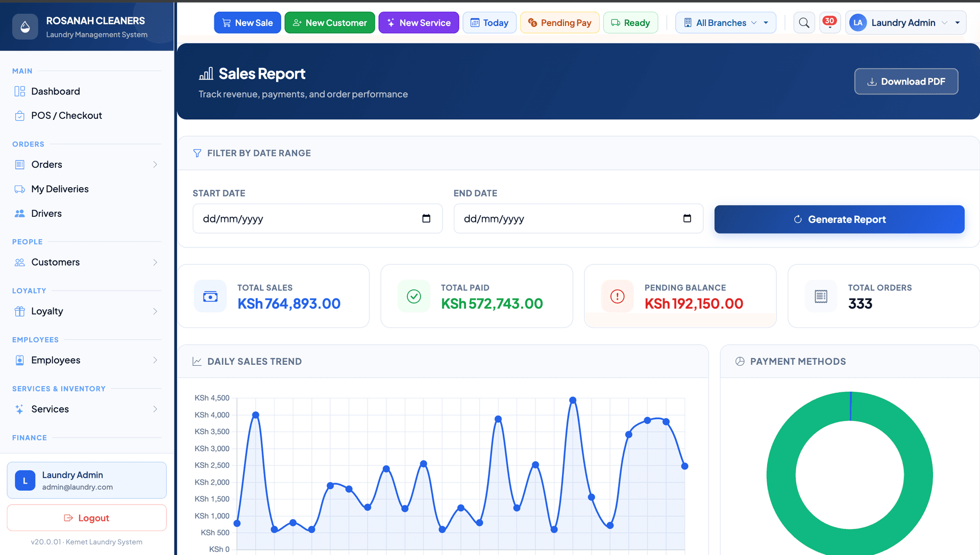Image resolution: width=980 pixels, height=555 pixels.
Task: Click the KSh 572,743.00 total paid value
Action: click(x=492, y=304)
